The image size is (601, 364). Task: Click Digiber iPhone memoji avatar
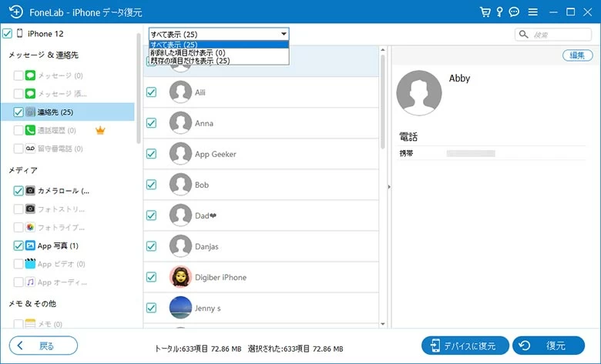[180, 277]
